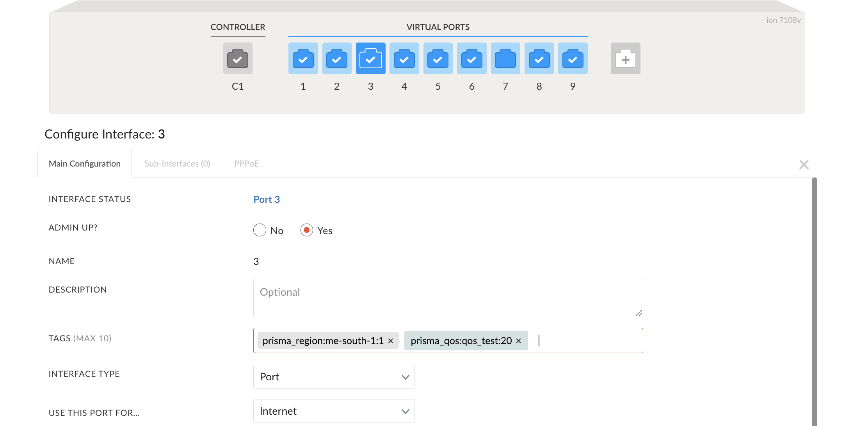868x426 pixels.
Task: Set Admin Up to Yes
Action: [x=307, y=230]
